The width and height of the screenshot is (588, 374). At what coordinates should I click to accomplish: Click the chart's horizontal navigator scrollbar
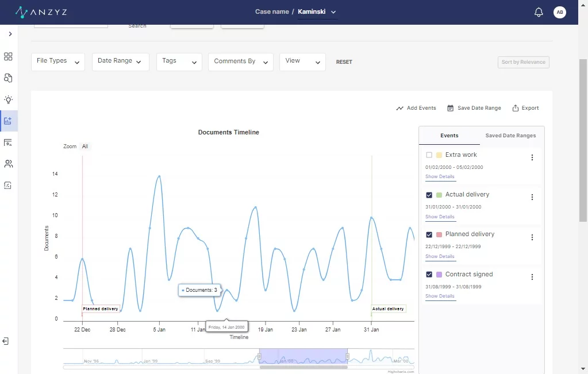[303, 367]
